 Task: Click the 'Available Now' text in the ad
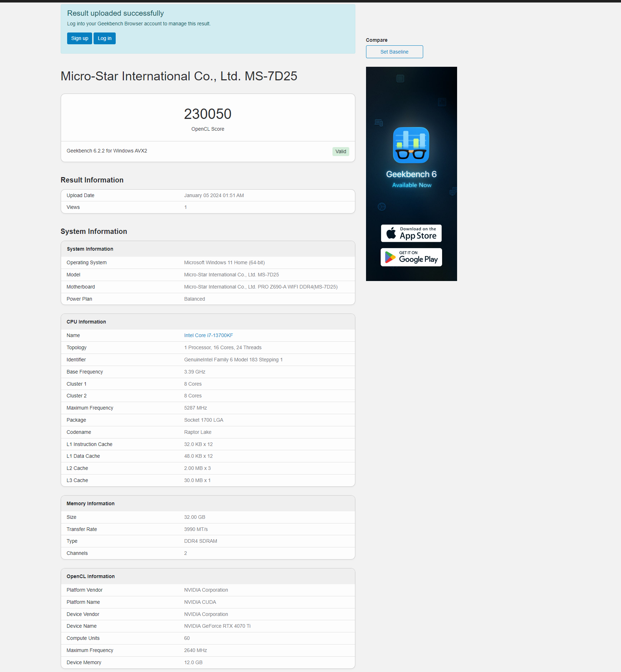tap(412, 185)
